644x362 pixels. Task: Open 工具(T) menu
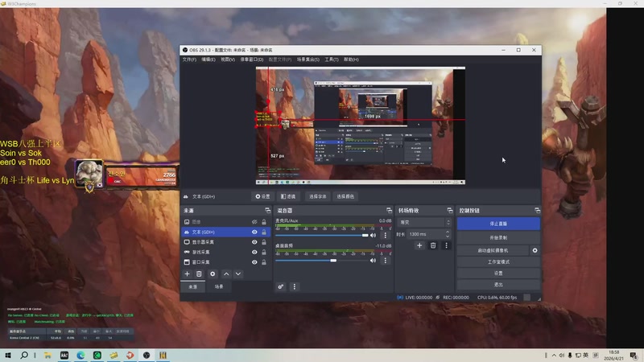pyautogui.click(x=332, y=60)
